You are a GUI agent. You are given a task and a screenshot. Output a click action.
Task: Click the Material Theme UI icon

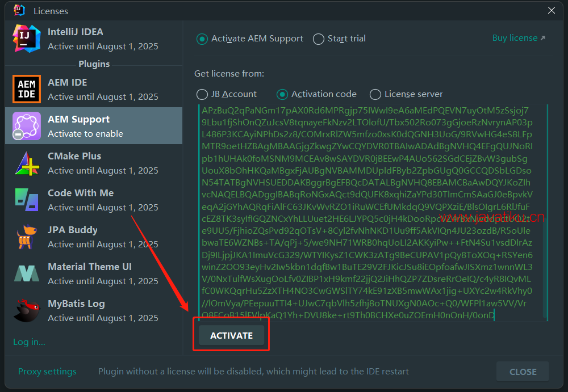point(27,273)
